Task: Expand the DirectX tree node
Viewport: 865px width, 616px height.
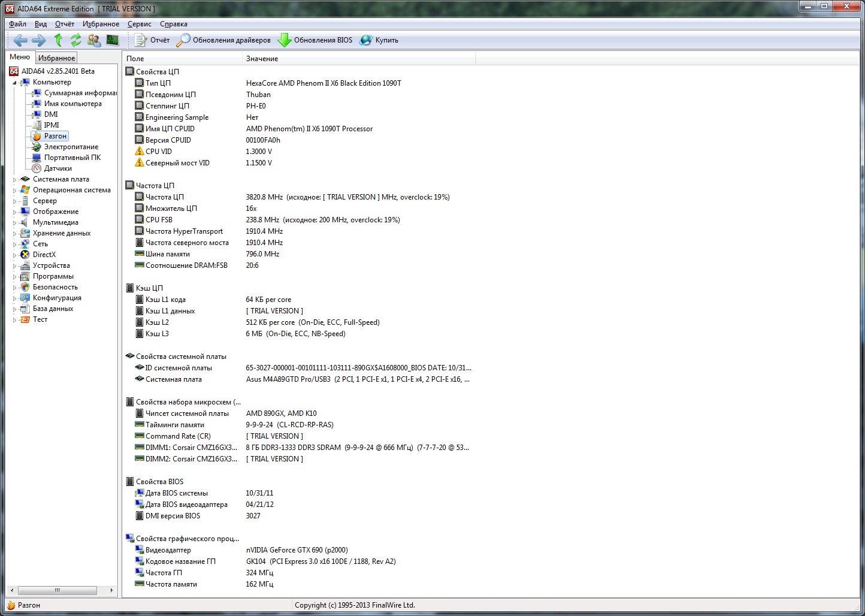Action: point(14,255)
